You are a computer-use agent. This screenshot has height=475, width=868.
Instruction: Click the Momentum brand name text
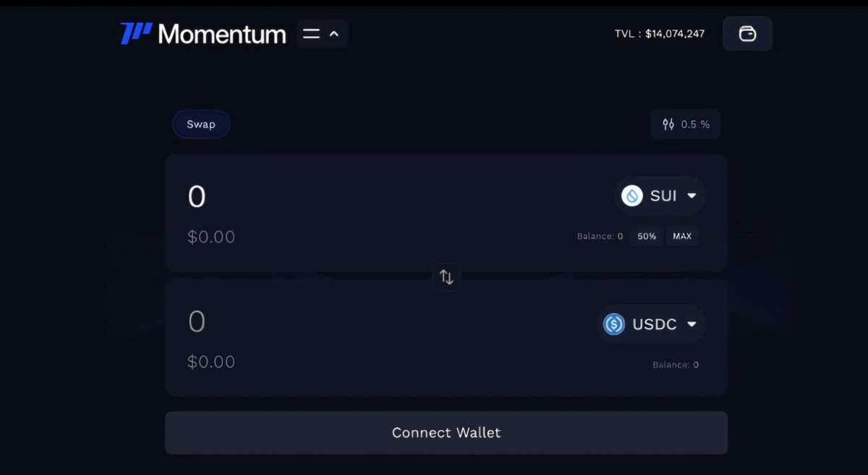[221, 33]
